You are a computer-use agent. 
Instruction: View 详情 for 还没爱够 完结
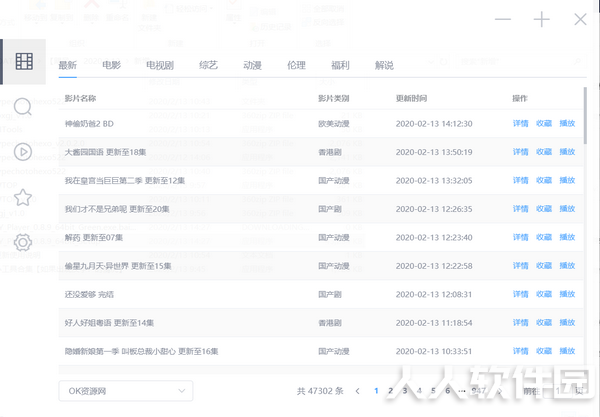521,294
